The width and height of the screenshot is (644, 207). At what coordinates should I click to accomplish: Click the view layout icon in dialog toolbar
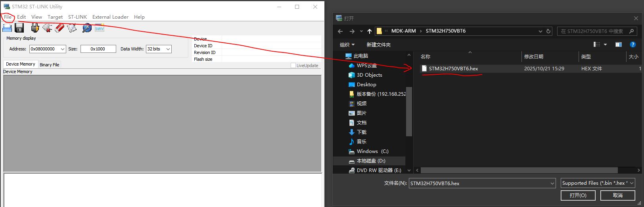(x=596, y=44)
